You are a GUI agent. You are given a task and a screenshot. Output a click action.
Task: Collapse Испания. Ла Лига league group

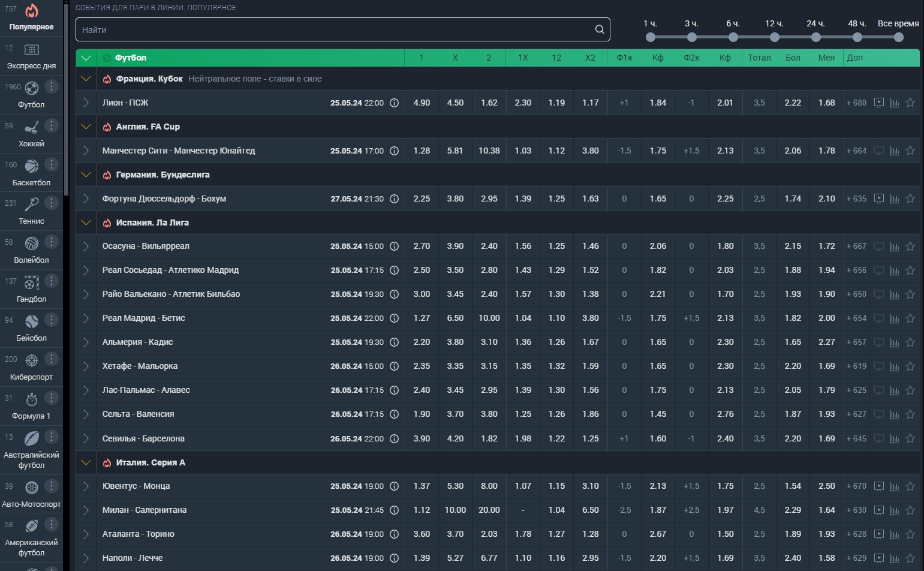pos(86,223)
